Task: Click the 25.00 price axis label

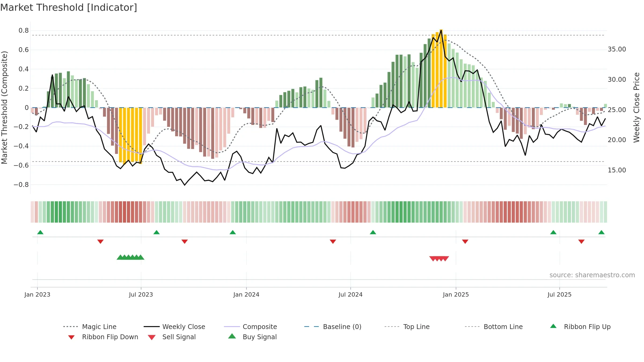Action: (x=617, y=110)
